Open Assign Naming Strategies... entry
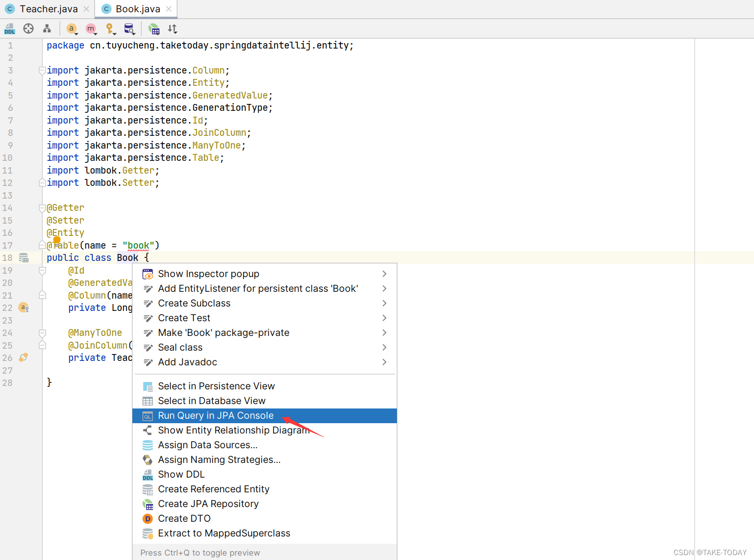This screenshot has height=560, width=754. (x=264, y=459)
